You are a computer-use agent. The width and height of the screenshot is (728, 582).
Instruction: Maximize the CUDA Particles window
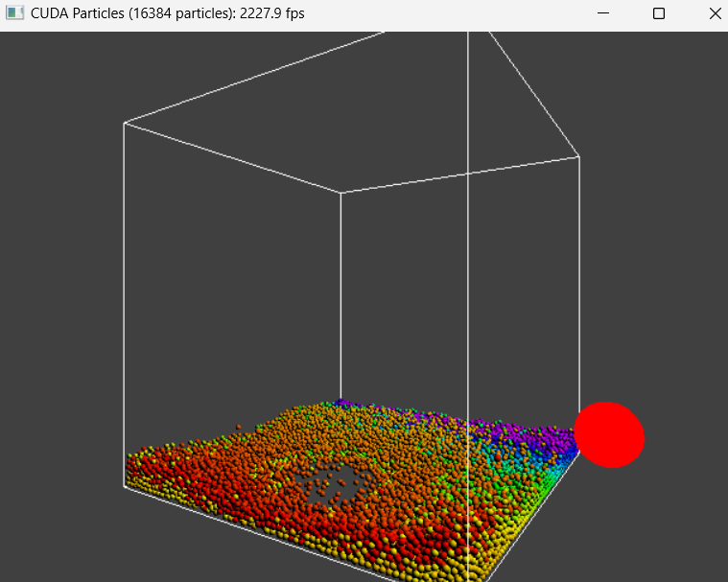point(659,13)
